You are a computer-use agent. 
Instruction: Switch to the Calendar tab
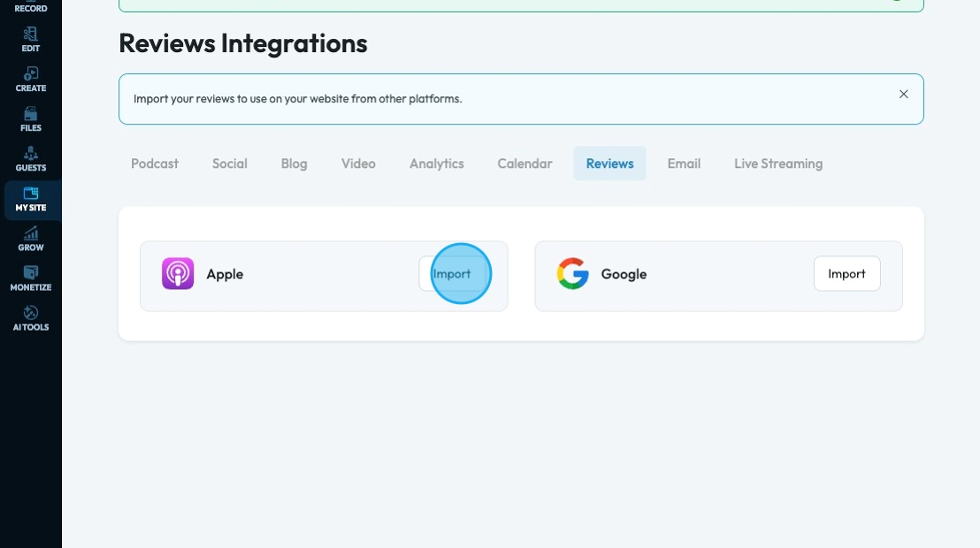tap(524, 164)
